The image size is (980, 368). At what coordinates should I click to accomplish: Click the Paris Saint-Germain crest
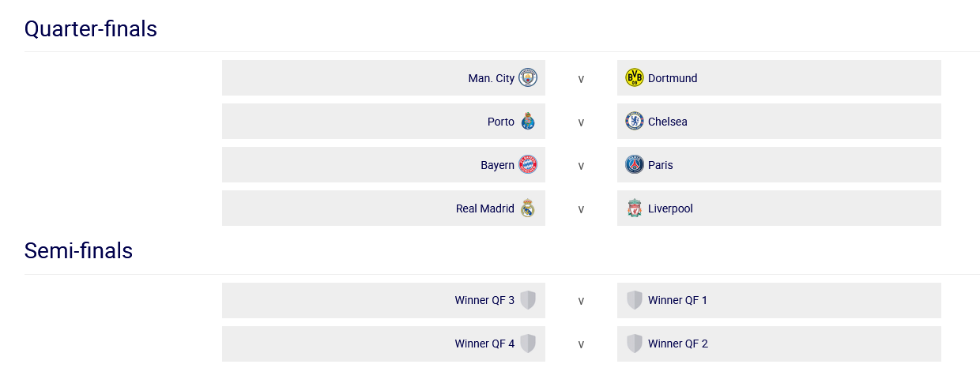click(634, 165)
